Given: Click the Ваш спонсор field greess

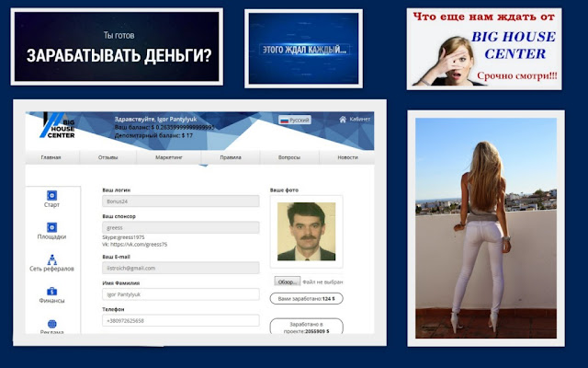Looking at the screenshot, I should point(181,227).
